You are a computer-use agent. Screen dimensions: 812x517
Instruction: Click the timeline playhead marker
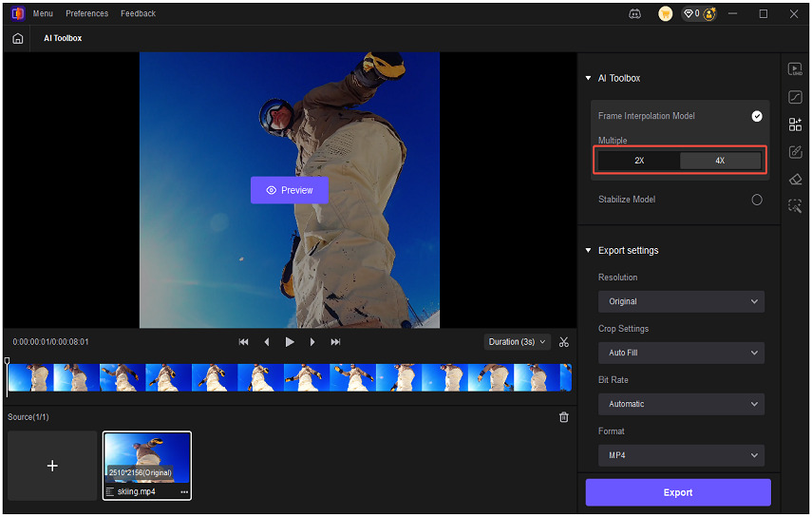click(x=8, y=361)
